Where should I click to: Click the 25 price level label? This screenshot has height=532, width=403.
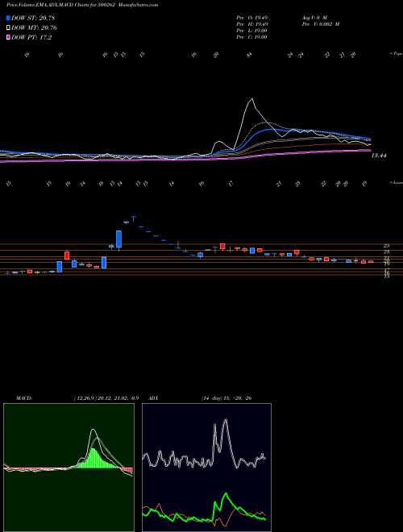[x=386, y=245]
